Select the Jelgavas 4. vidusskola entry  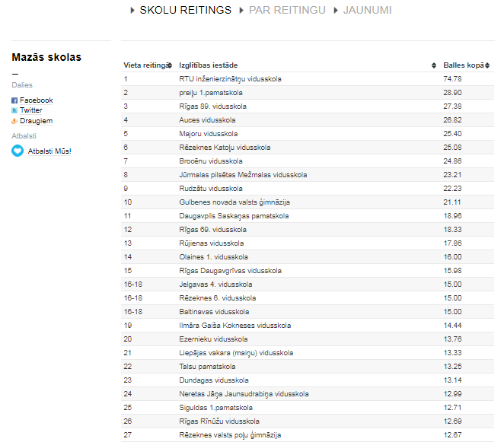pyautogui.click(x=215, y=285)
